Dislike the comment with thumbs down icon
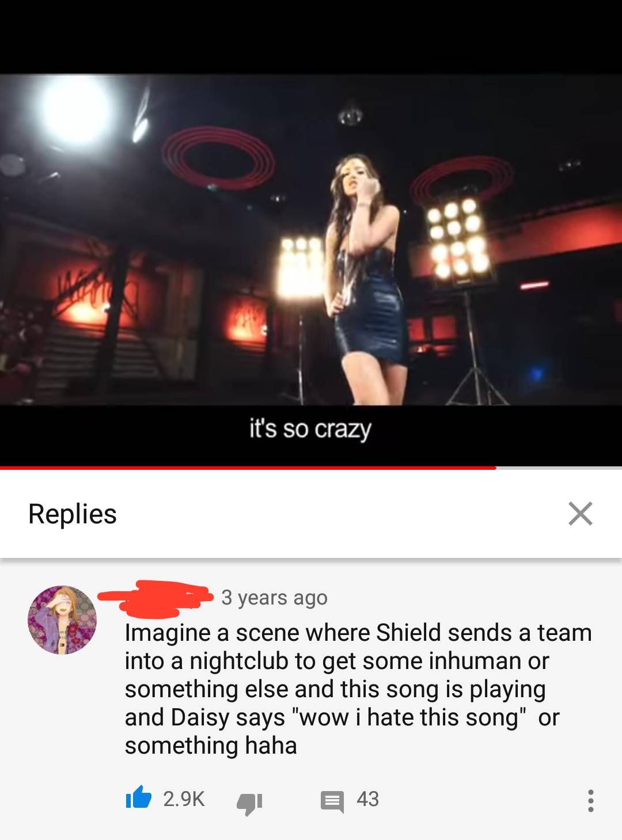 coord(249,803)
